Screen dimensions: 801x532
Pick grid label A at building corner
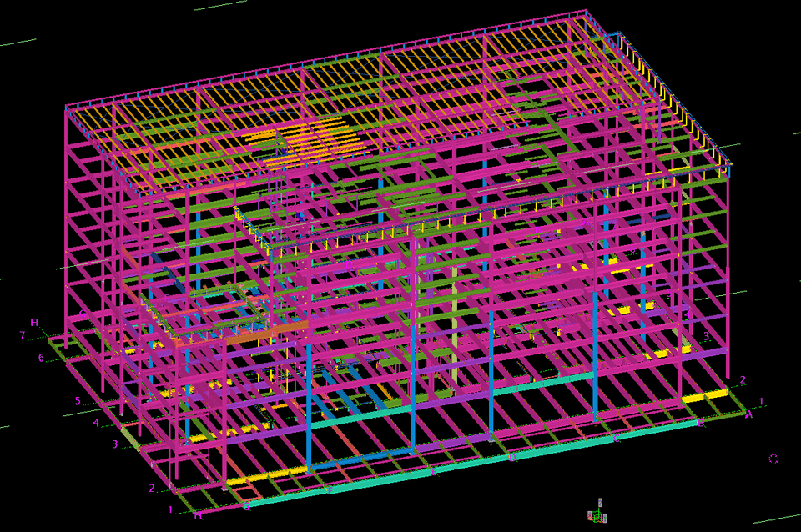749,414
